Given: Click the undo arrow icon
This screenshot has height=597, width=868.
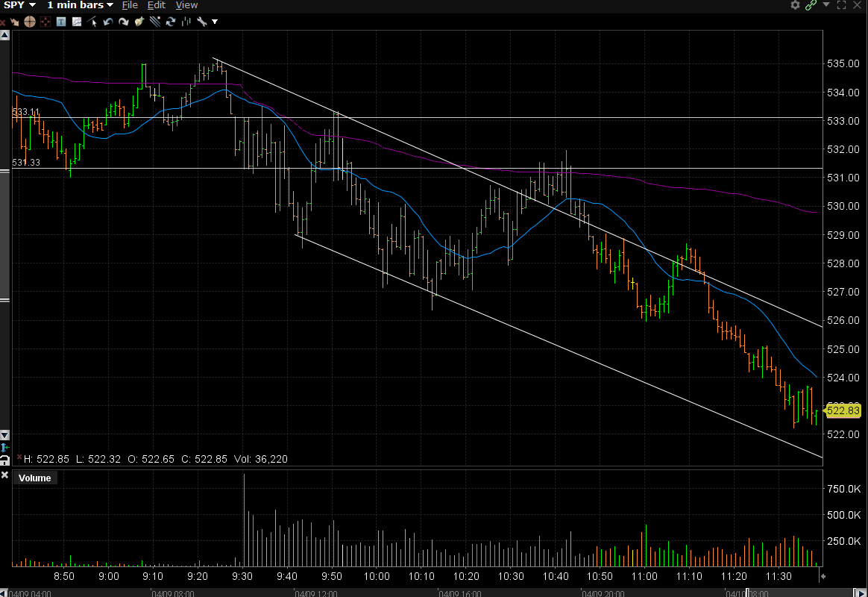Looking at the screenshot, I should coord(108,22).
